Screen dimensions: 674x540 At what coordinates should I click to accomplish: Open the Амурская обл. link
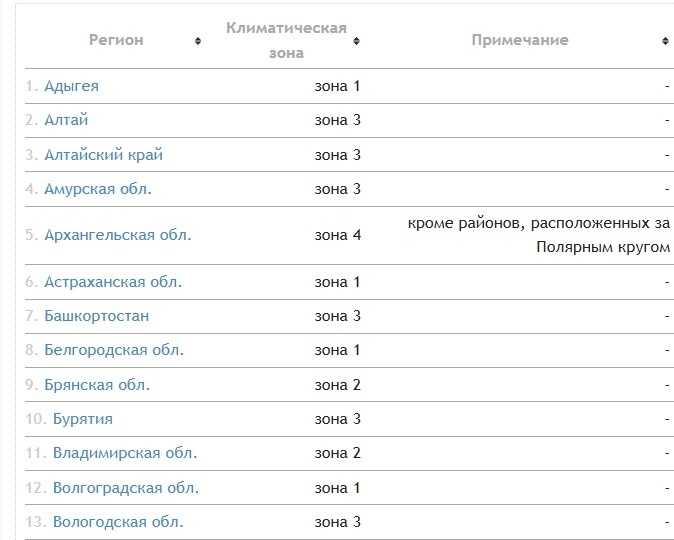pos(98,189)
